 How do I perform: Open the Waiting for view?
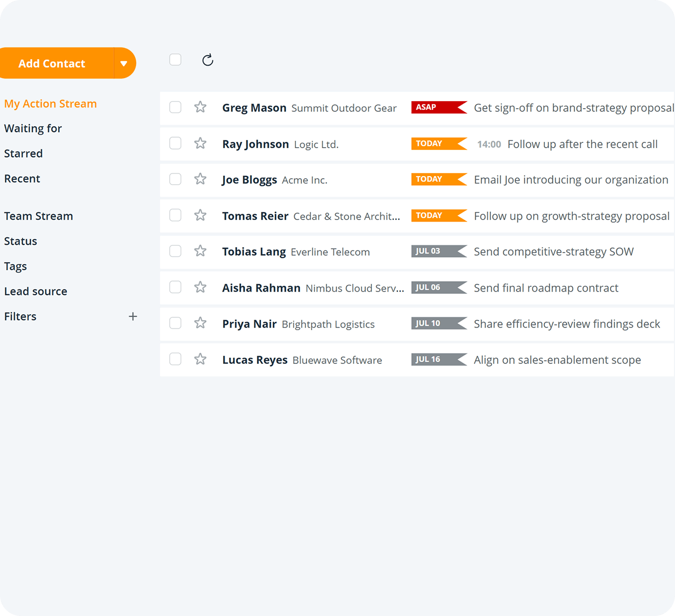point(33,128)
